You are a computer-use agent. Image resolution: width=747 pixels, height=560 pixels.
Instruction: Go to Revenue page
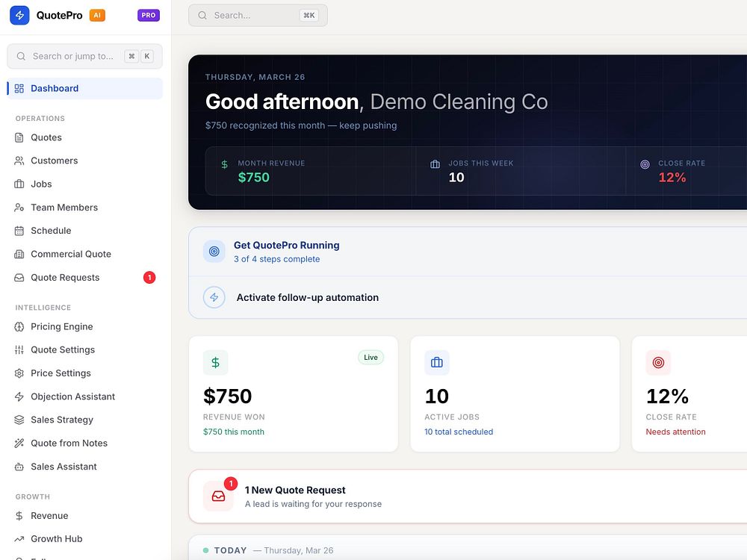point(85,516)
